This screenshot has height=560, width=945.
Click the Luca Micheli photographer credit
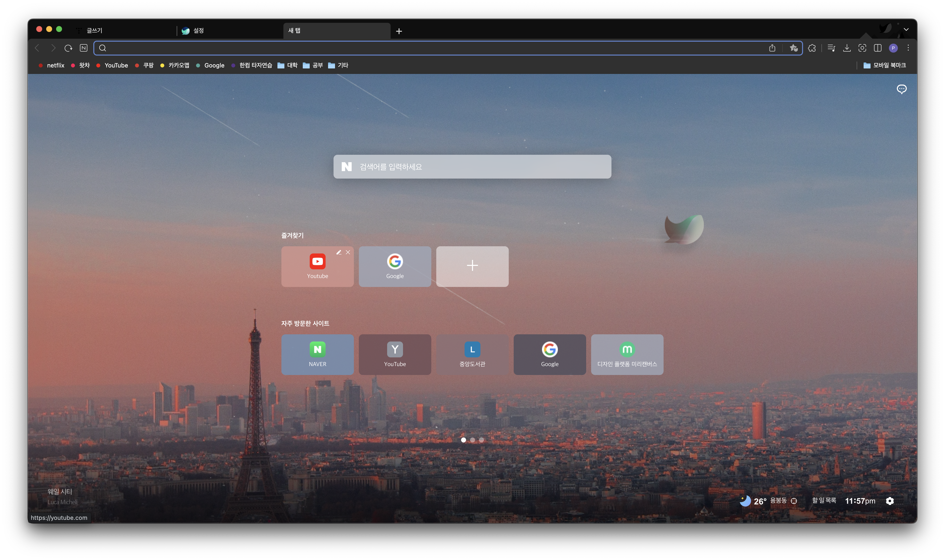tap(62, 502)
